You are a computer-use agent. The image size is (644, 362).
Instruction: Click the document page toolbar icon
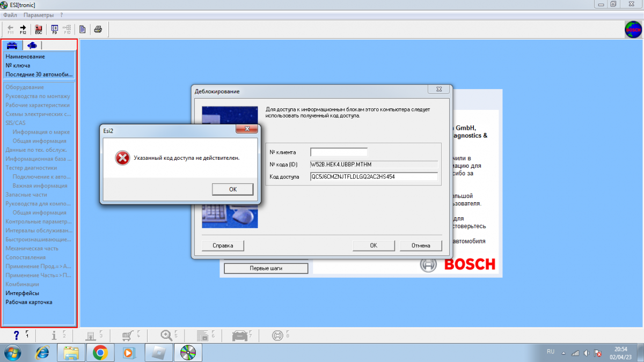coord(83,29)
